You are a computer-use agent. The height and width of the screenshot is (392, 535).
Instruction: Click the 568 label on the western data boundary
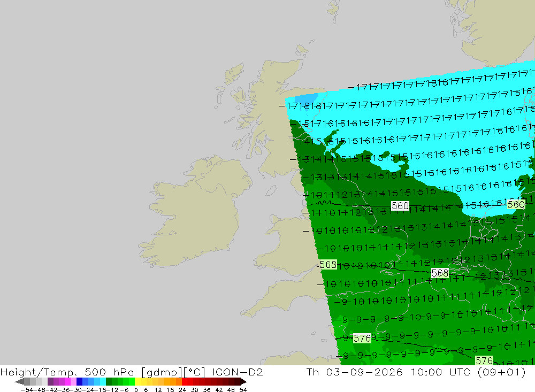click(328, 264)
